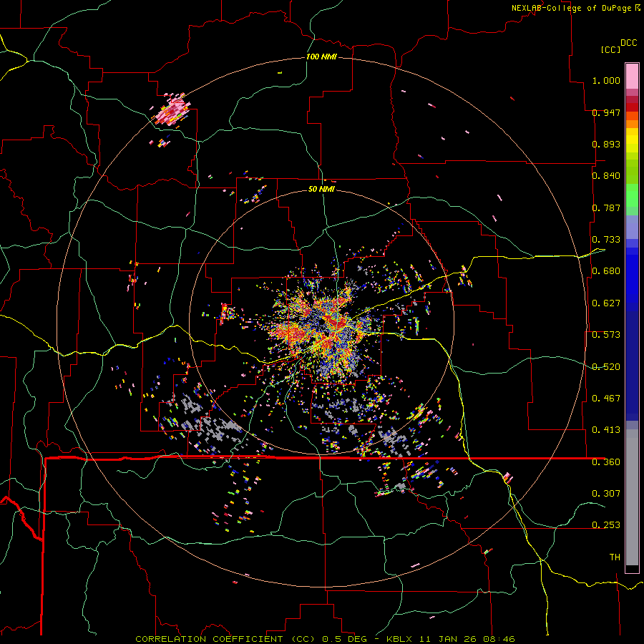Click the [CC] units label above the color bar
This screenshot has height=644, width=644.
click(611, 49)
